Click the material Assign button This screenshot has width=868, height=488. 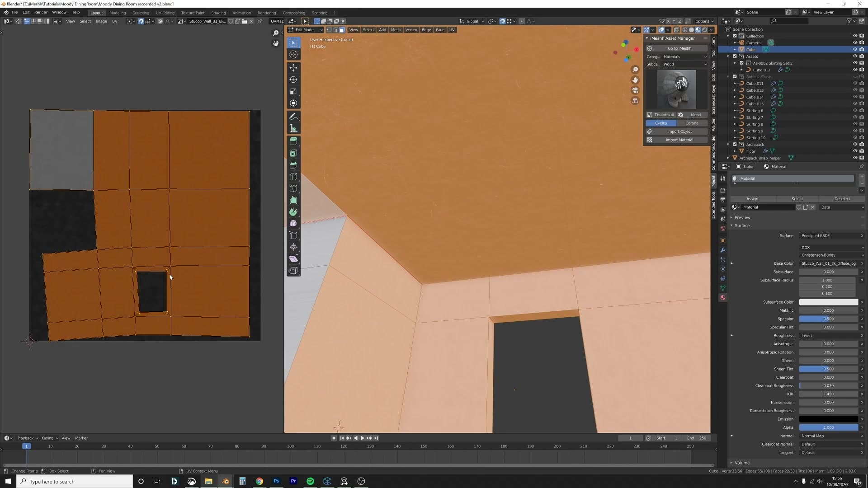tap(752, 199)
